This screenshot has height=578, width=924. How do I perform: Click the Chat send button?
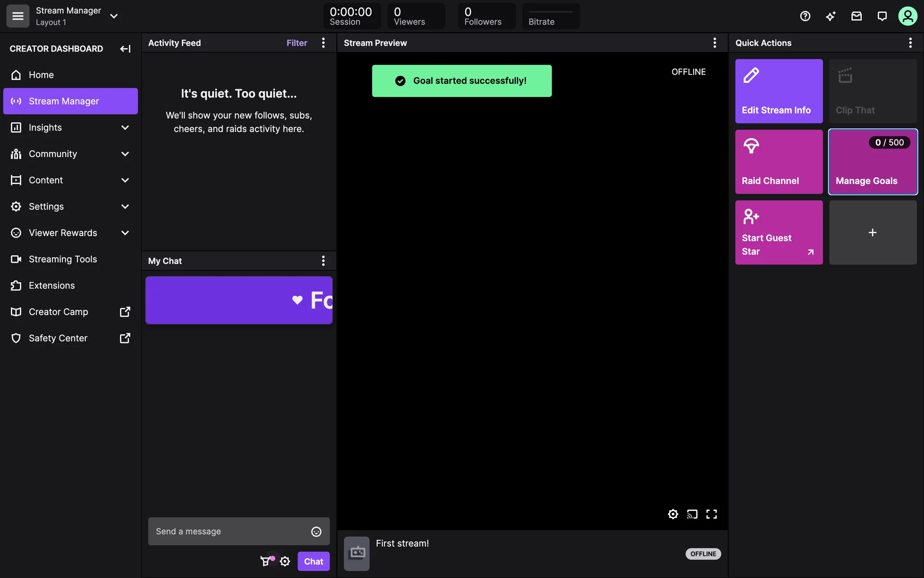coord(313,561)
